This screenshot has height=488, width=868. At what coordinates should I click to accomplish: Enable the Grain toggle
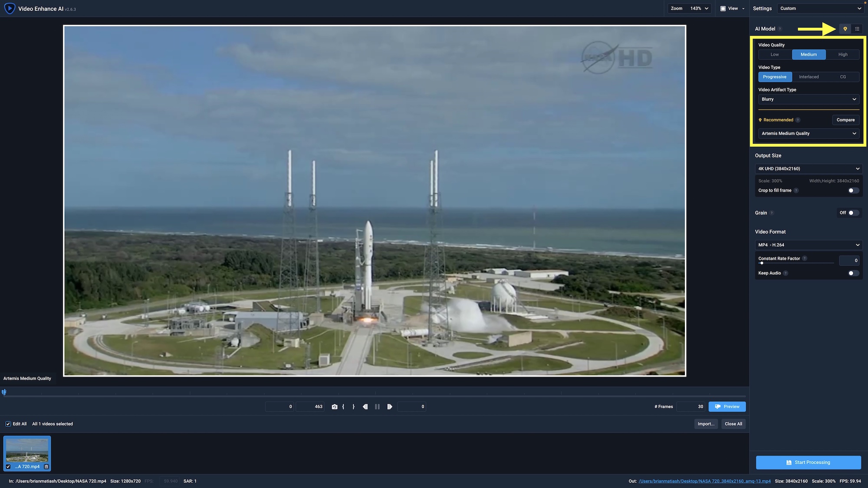point(853,213)
